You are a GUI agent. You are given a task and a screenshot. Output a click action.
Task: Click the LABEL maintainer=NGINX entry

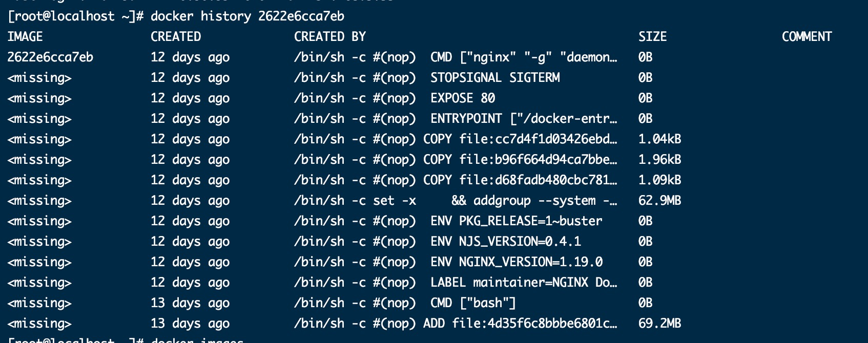(524, 283)
